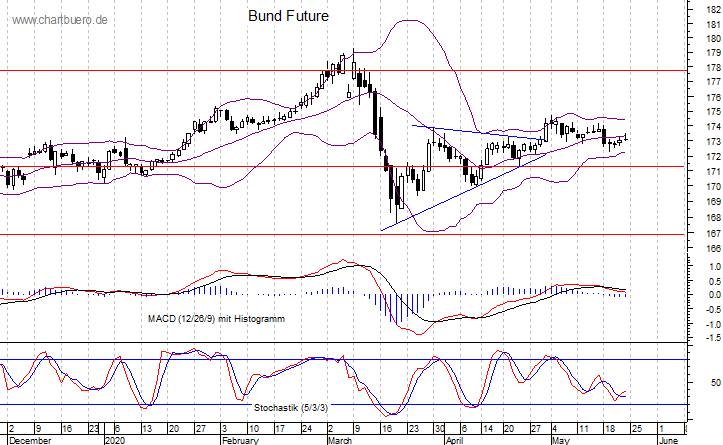Viewport: 723px width, 445px height.
Task: Select the date label 24 in February
Action: [x=307, y=429]
